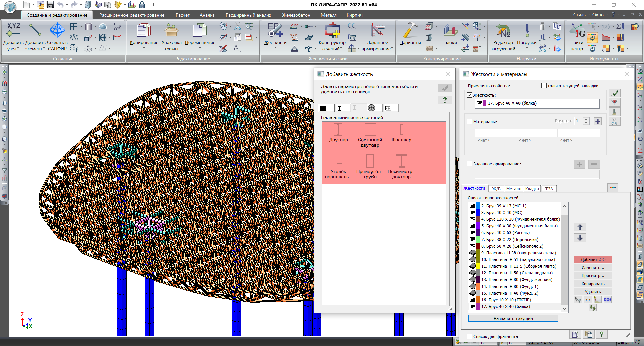This screenshot has width=644, height=346.
Task: Click the Упаковка схемы icon
Action: point(171,31)
